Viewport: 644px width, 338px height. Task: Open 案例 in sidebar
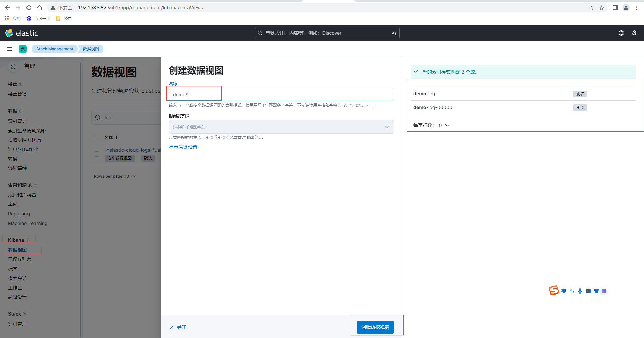point(13,204)
